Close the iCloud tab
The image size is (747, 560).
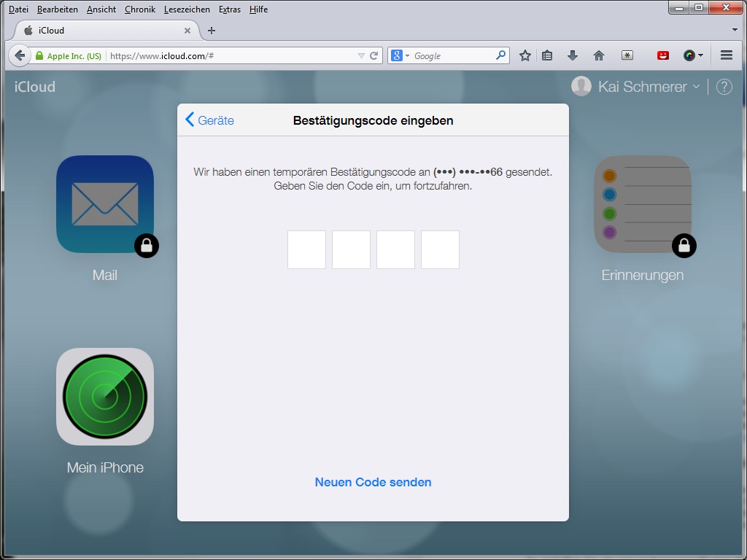[x=187, y=31]
